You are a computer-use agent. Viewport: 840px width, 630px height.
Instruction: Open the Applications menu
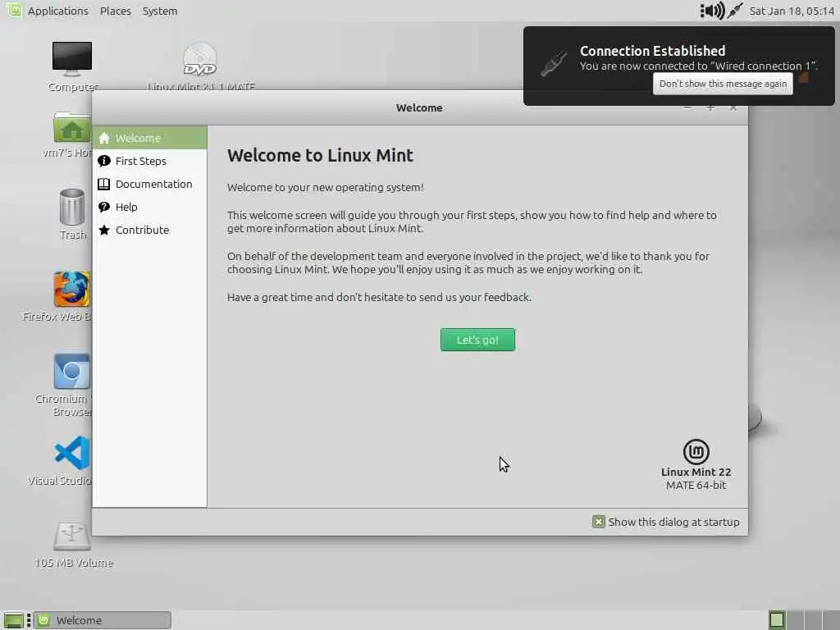pyautogui.click(x=58, y=11)
